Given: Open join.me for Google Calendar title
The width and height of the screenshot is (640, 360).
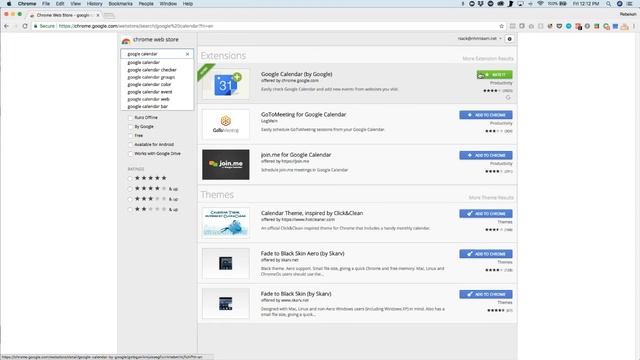Looking at the screenshot, I should point(296,155).
